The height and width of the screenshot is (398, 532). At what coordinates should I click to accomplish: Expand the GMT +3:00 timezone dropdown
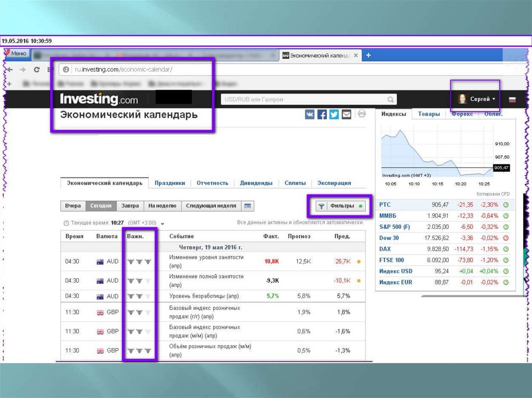pyautogui.click(x=163, y=223)
